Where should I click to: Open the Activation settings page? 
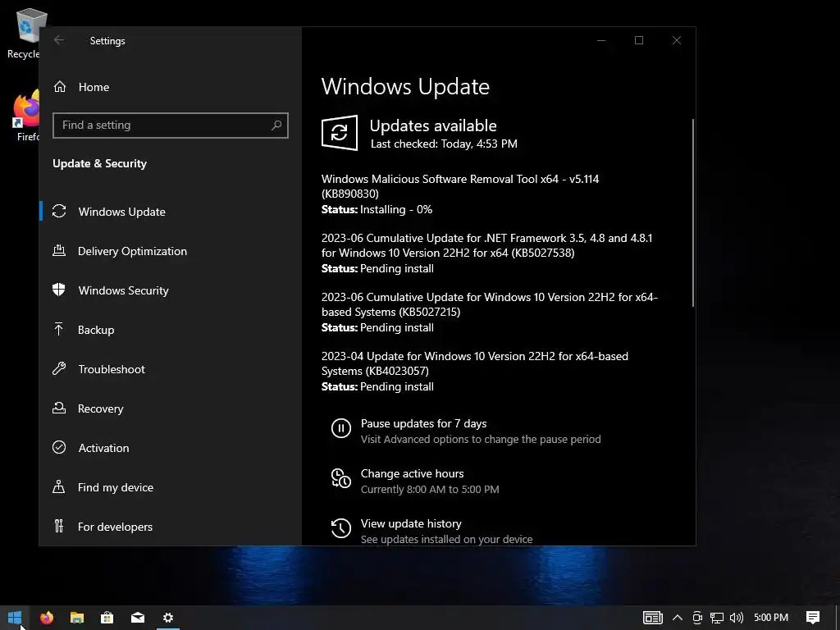pyautogui.click(x=171, y=447)
